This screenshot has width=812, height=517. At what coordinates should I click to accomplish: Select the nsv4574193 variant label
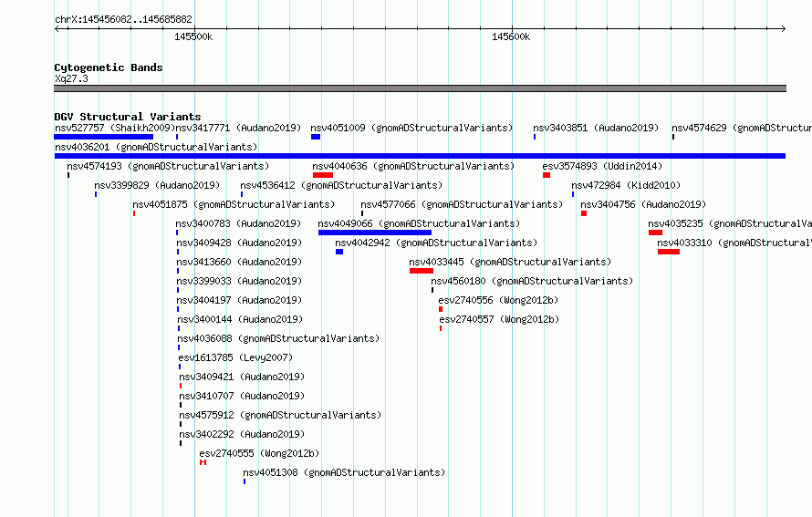168,166
